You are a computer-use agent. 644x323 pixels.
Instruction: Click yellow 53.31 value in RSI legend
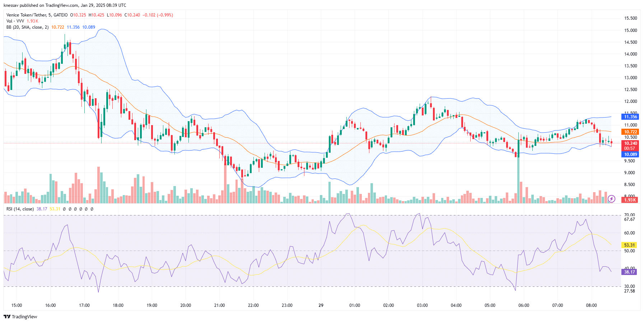55,209
